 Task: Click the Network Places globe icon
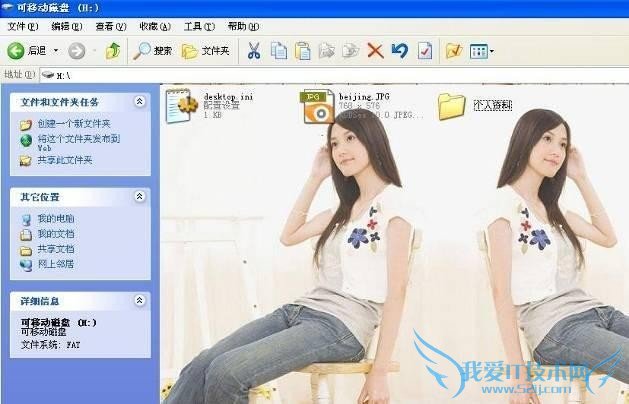(x=26, y=266)
